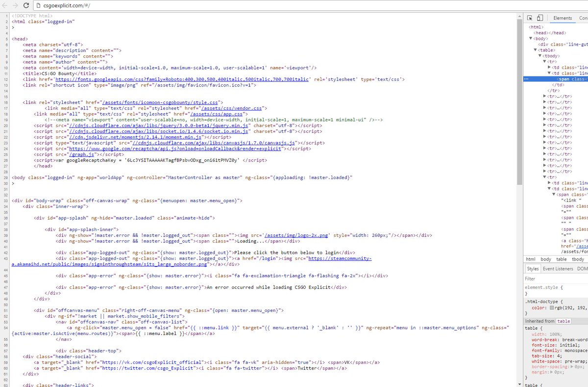
Task: Open the /graph.js script link
Action: 81,155
